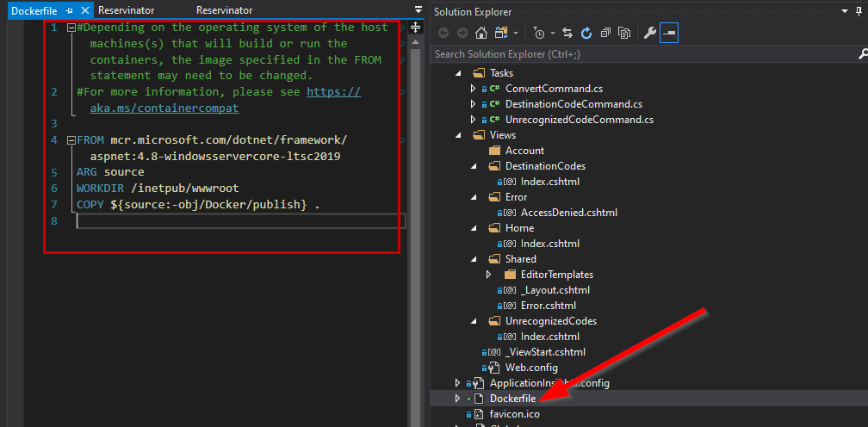
Task: Toggle the Preview Selected Items button
Action: pyautogui.click(x=669, y=34)
